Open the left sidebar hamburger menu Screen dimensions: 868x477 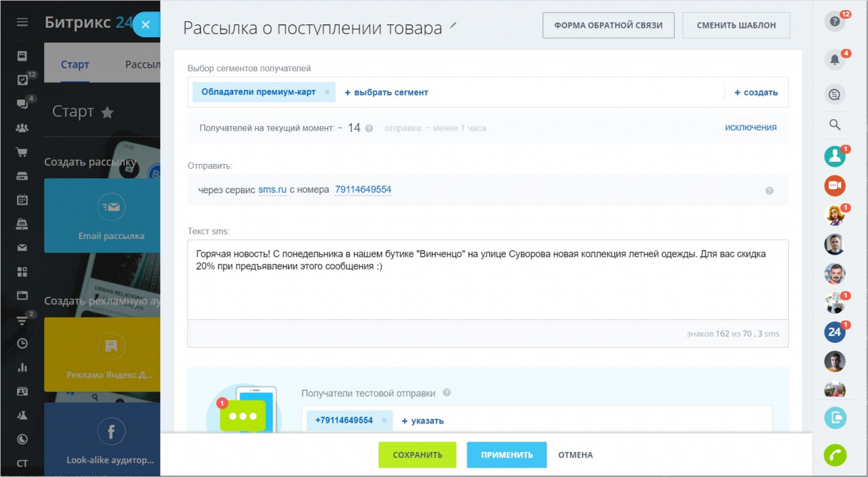tap(21, 21)
